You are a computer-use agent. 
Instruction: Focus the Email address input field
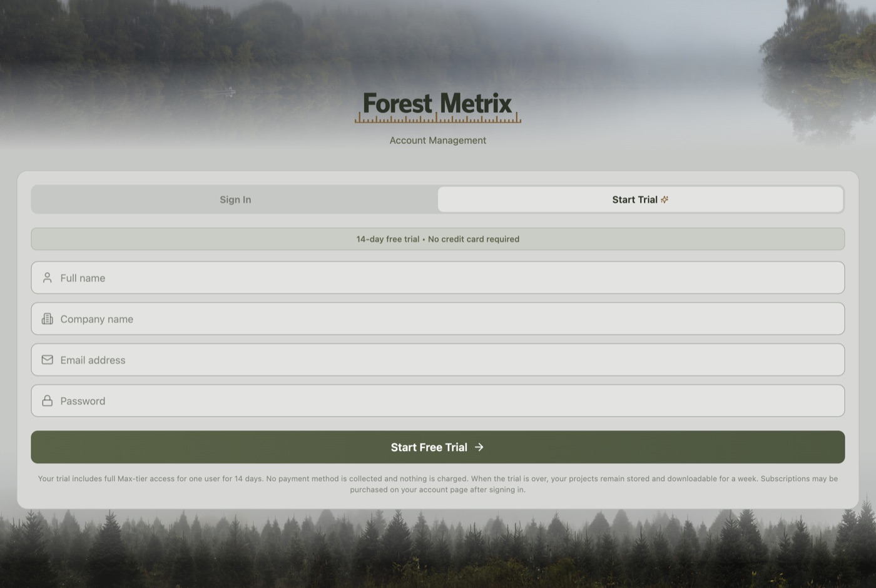click(438, 360)
